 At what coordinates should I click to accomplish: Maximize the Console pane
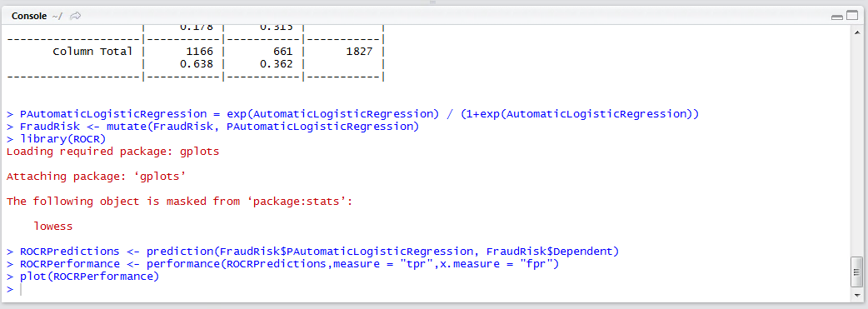tap(851, 17)
